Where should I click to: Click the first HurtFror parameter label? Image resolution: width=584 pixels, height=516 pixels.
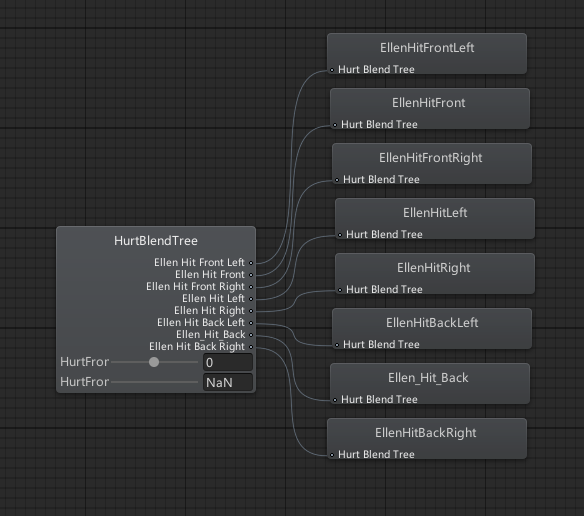85,362
